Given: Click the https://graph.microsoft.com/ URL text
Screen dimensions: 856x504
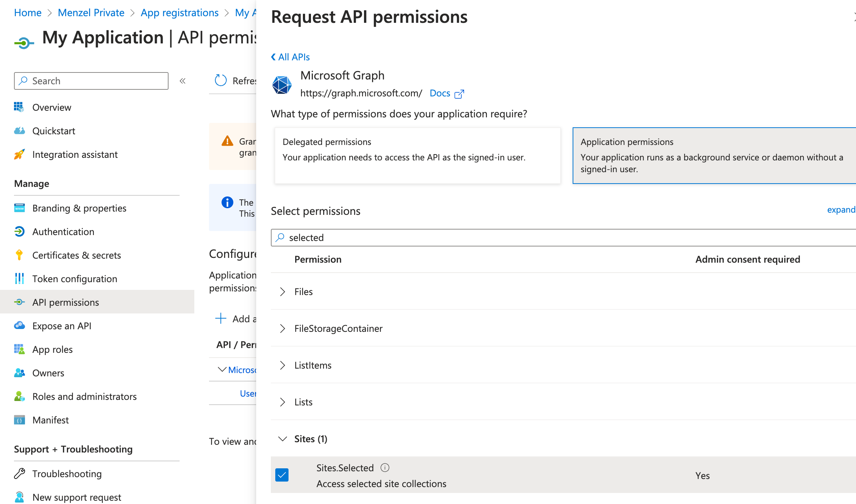Looking at the screenshot, I should [x=361, y=93].
